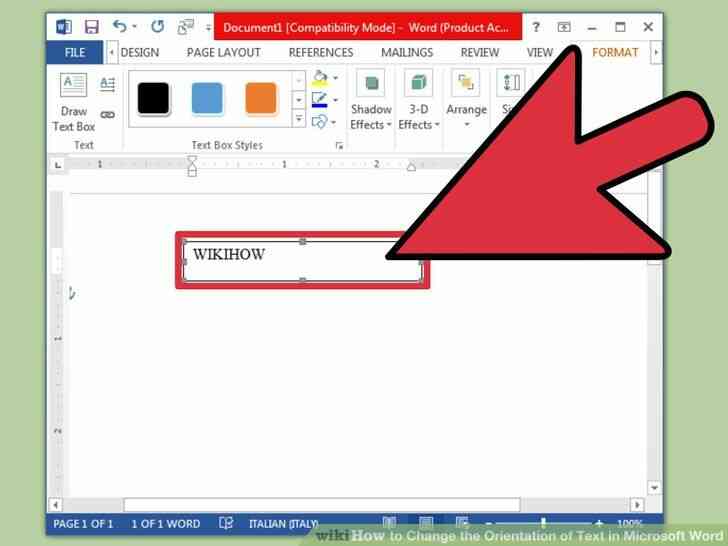Click ITALIAN (ITALY) language indicator
The width and height of the screenshot is (728, 546).
pyautogui.click(x=283, y=524)
